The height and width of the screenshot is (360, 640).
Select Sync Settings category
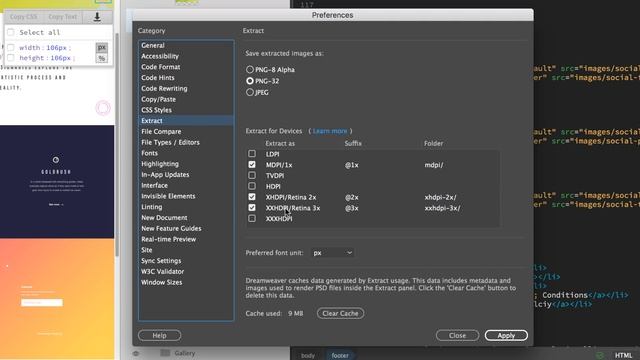coord(186,260)
